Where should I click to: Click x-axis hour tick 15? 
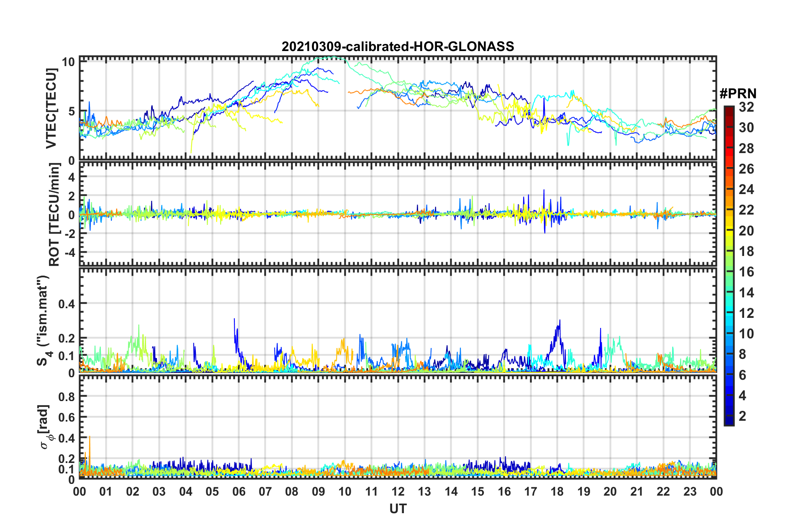pyautogui.click(x=478, y=491)
